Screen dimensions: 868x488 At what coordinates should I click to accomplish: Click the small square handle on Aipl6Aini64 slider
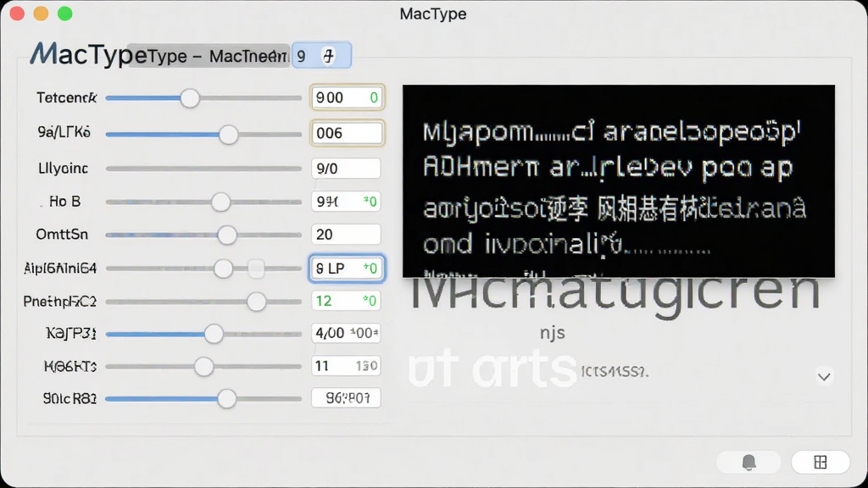256,269
